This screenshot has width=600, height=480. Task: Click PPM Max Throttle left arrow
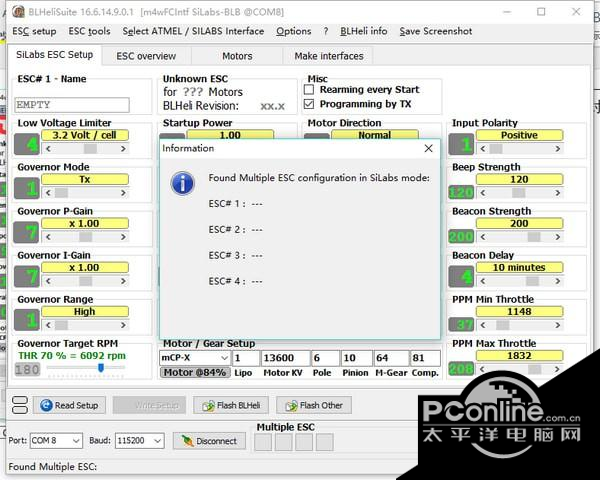(x=483, y=369)
